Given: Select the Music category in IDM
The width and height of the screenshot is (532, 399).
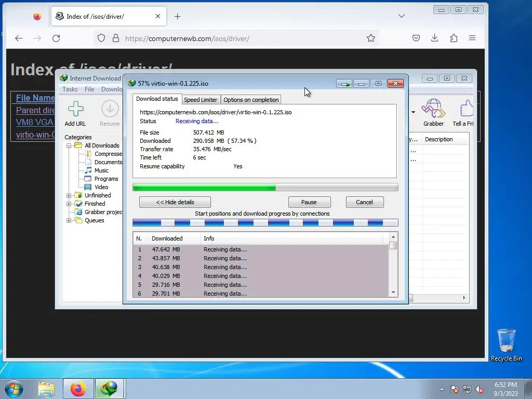Looking at the screenshot, I should click(101, 170).
